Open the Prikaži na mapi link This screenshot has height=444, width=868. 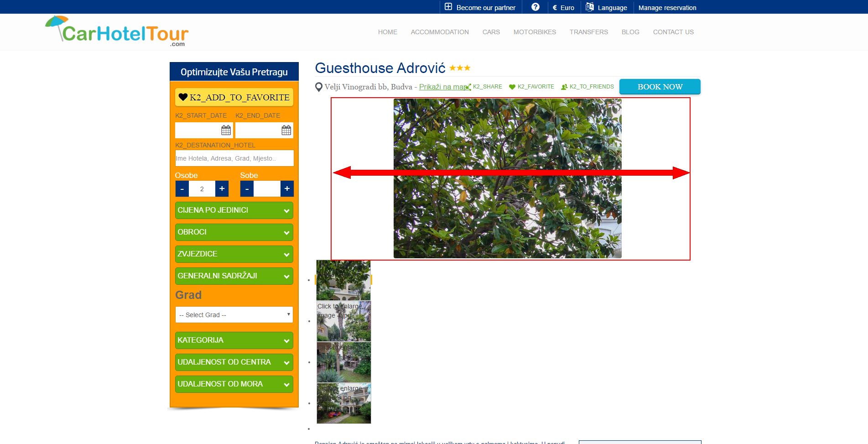click(444, 87)
